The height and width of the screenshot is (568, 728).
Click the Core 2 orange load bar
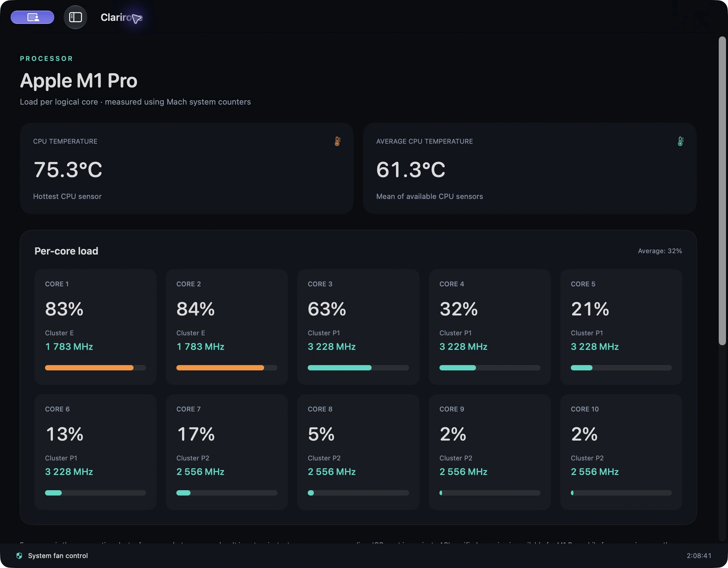227,368
